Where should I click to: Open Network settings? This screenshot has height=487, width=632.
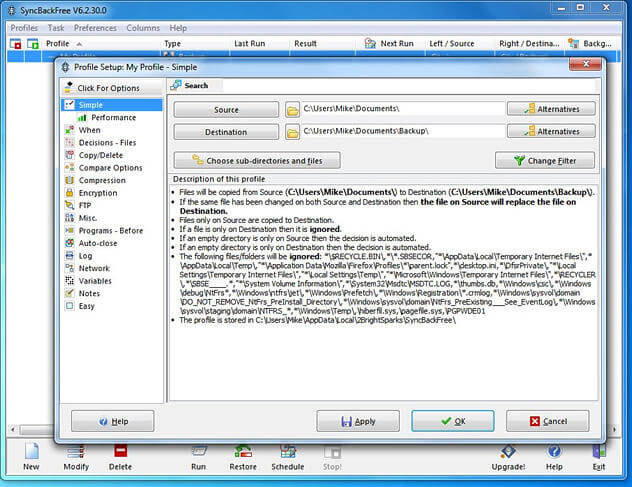pos(88,268)
